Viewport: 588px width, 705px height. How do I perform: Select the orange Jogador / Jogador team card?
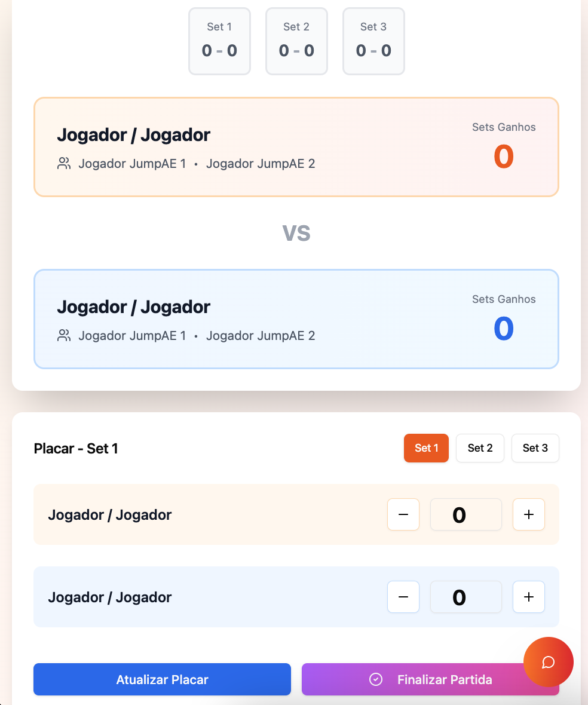[x=296, y=147]
